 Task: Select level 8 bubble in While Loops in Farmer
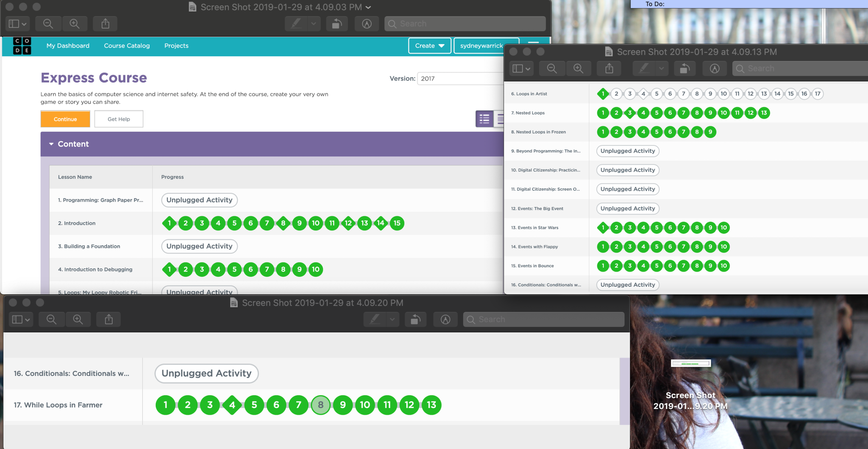pyautogui.click(x=320, y=405)
